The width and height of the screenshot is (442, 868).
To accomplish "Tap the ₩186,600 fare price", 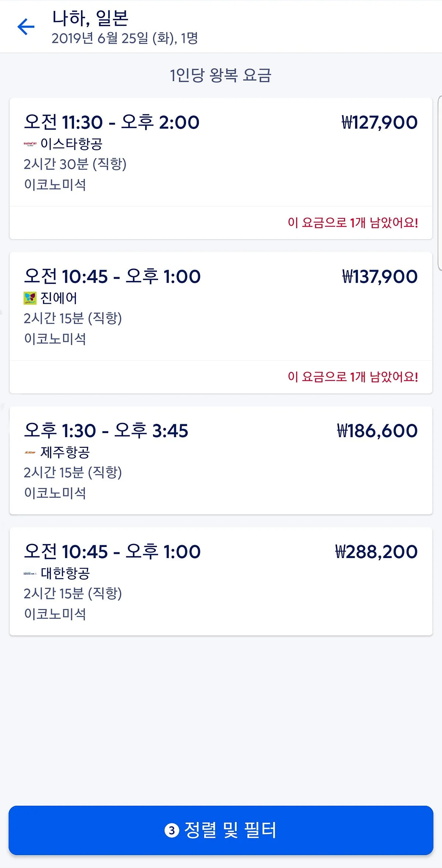I will (377, 430).
